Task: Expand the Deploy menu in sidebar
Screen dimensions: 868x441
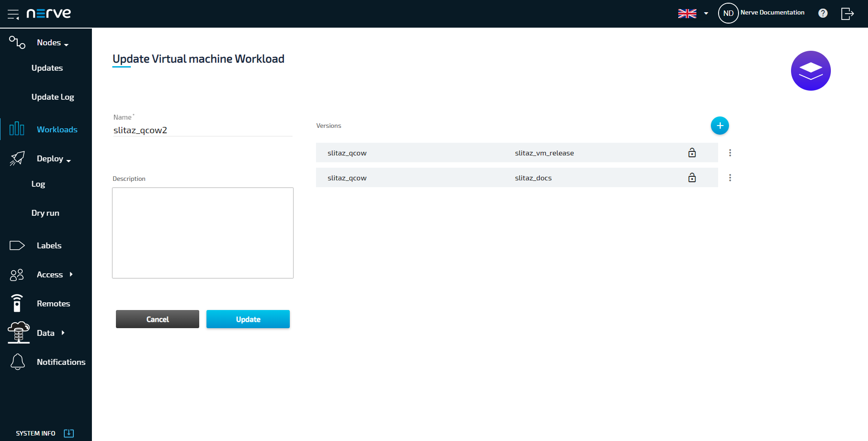Action: pos(53,159)
